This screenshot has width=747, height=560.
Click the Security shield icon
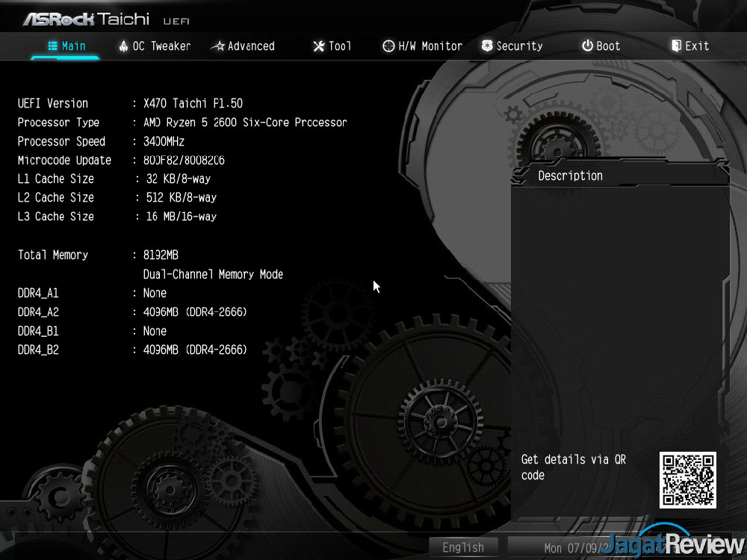[x=487, y=46]
